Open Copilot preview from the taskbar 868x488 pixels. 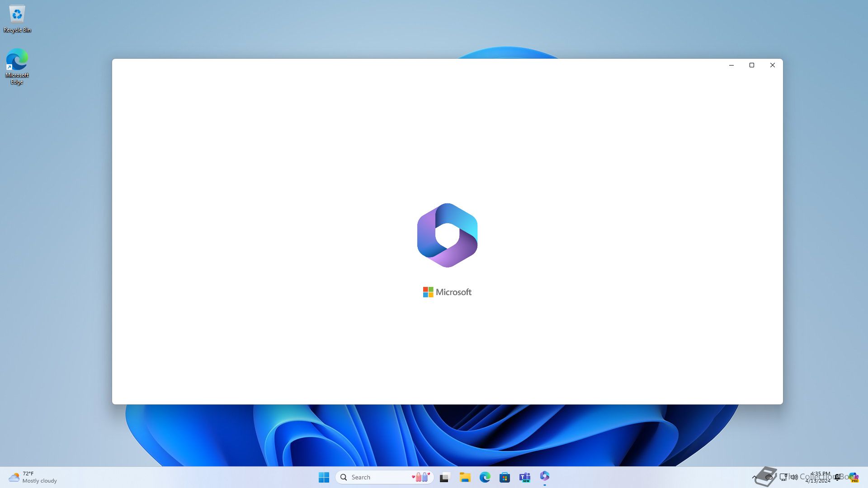tap(854, 477)
